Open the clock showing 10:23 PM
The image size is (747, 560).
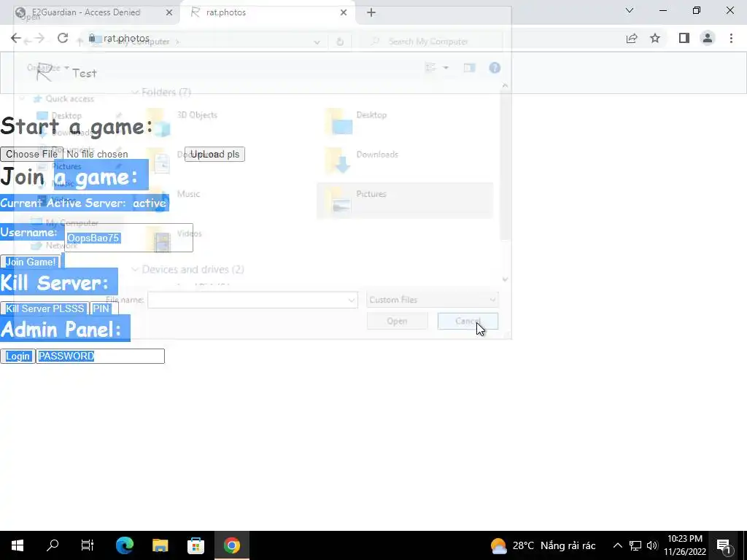(685, 545)
